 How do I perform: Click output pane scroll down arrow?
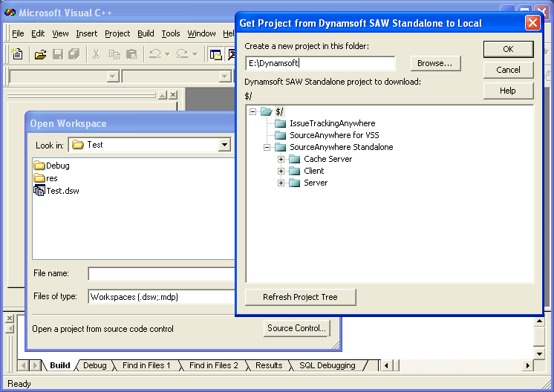(x=539, y=353)
